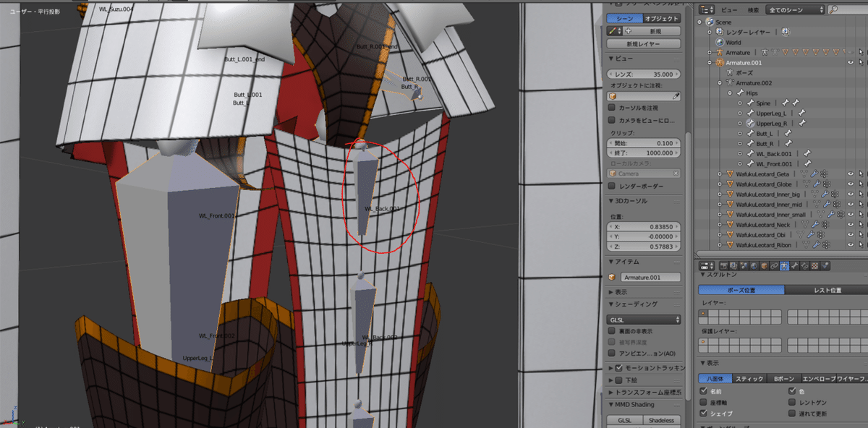Open the Bone properties tab icon
This screenshot has height=428, width=868.
point(794,266)
